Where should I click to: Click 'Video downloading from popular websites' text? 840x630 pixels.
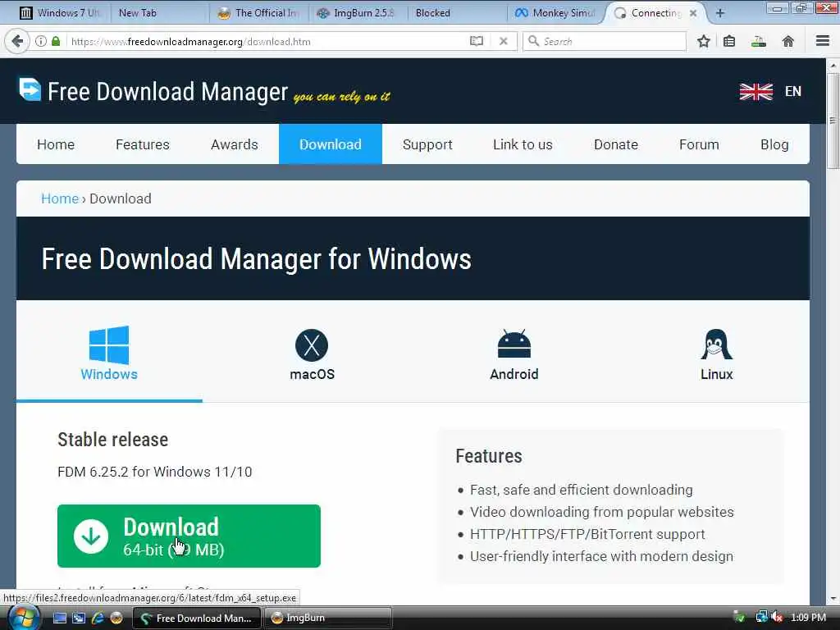click(x=601, y=512)
